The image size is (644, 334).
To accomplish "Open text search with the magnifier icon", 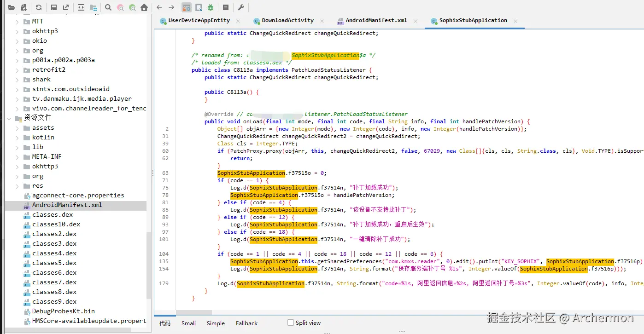I will (x=108, y=7).
